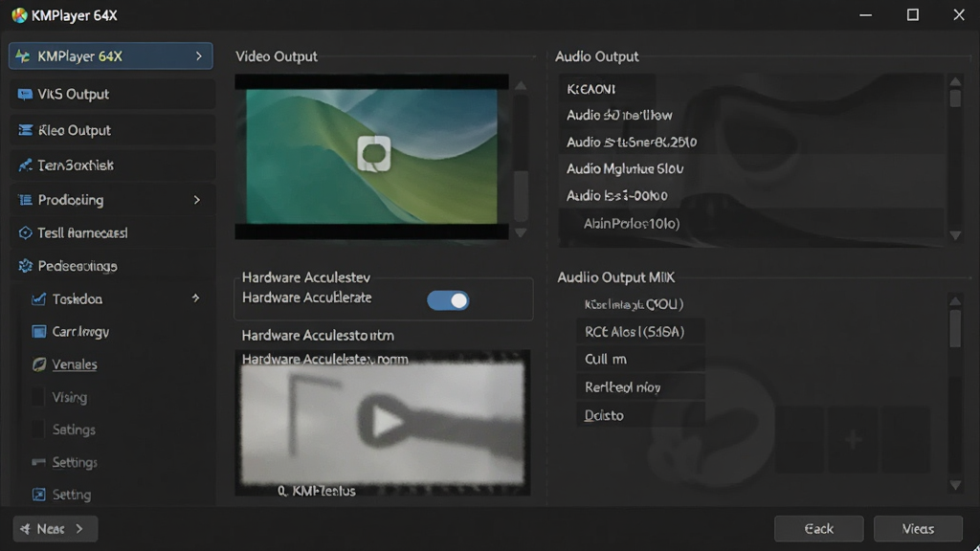
Task: Select the Rerlbed nioy option
Action: [640, 387]
